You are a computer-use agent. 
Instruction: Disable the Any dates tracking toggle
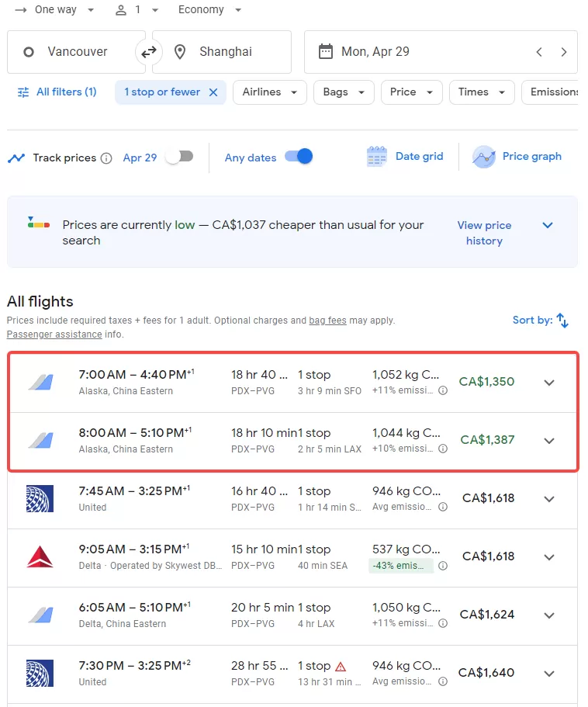tap(299, 157)
